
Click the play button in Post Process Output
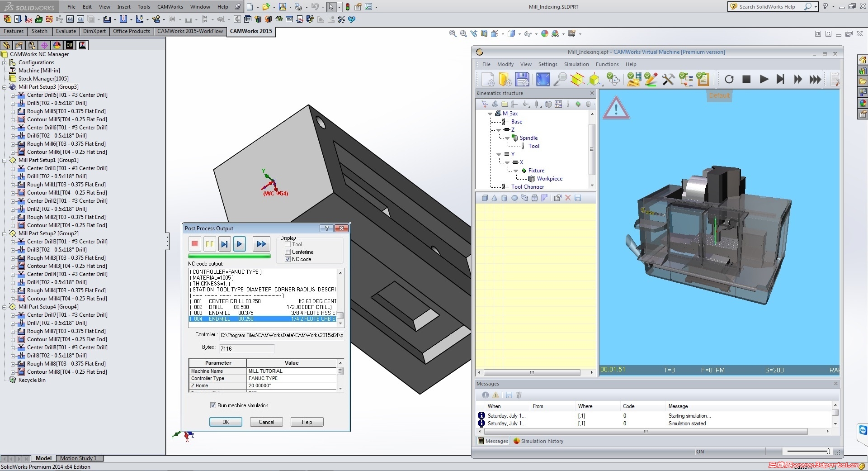[240, 244]
